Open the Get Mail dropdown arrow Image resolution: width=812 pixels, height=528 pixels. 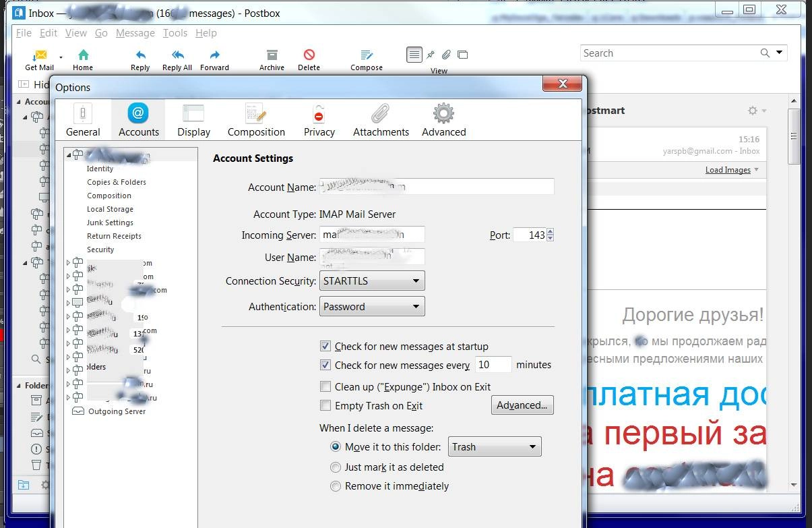(61, 58)
